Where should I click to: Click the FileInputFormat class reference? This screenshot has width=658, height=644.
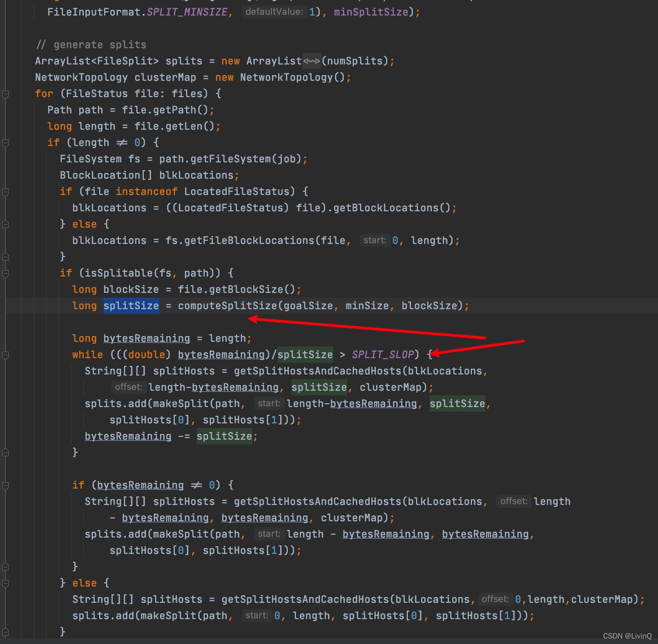tap(94, 12)
